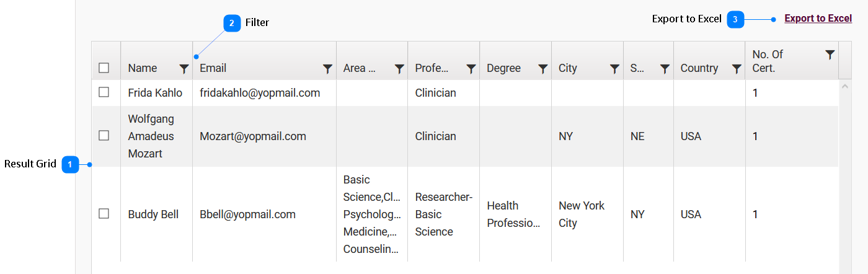Check the Frida Kahlo row checkbox
Screen dimensions: 868x274
coord(104,92)
